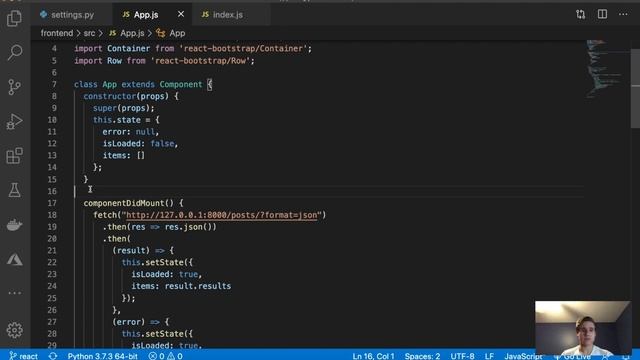640x360 pixels.
Task: Open the App class symbol breadcrumb
Action: point(171,33)
